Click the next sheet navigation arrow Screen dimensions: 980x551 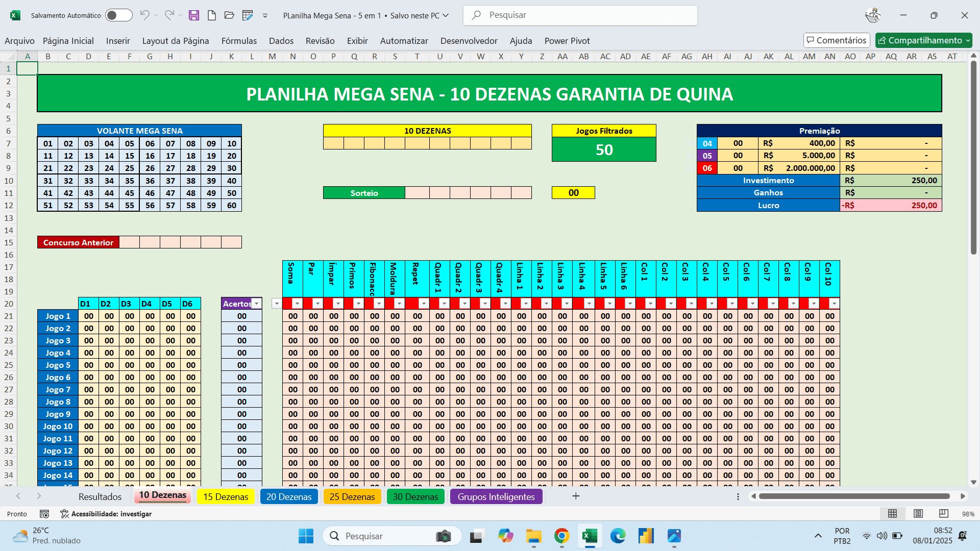pyautogui.click(x=39, y=496)
